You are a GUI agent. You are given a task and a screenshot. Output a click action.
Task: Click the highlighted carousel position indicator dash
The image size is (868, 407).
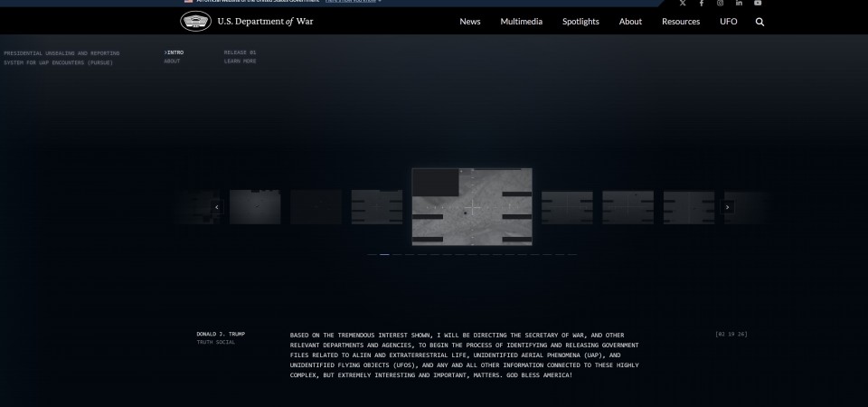[384, 255]
